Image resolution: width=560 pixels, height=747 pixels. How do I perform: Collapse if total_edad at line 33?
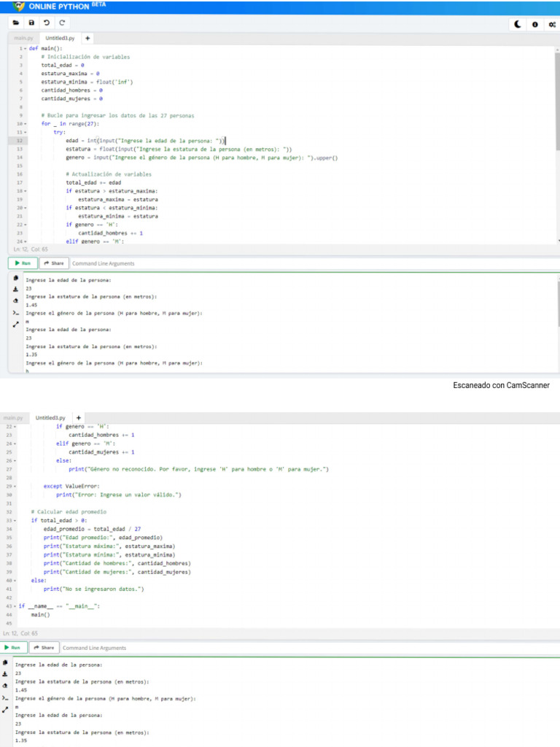click(15, 521)
